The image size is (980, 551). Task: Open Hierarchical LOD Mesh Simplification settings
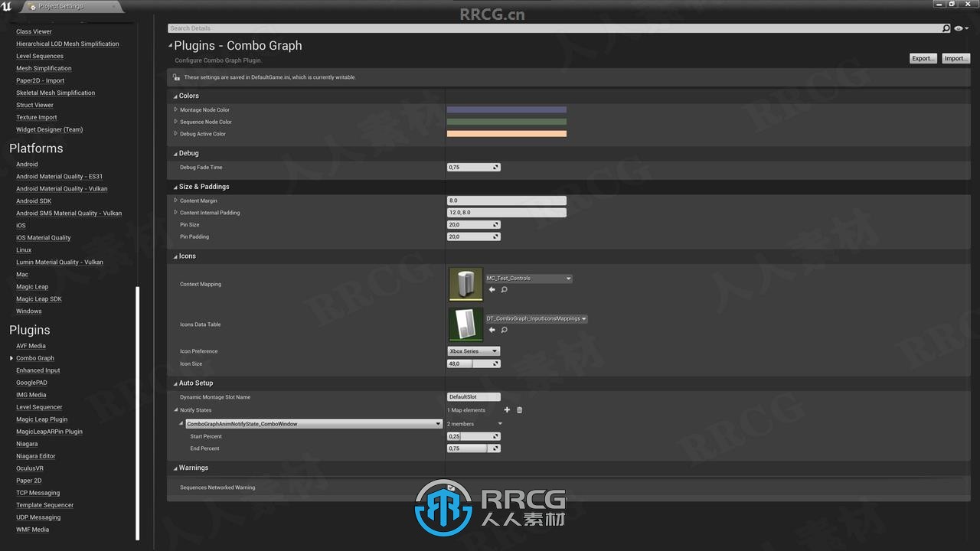pos(67,44)
